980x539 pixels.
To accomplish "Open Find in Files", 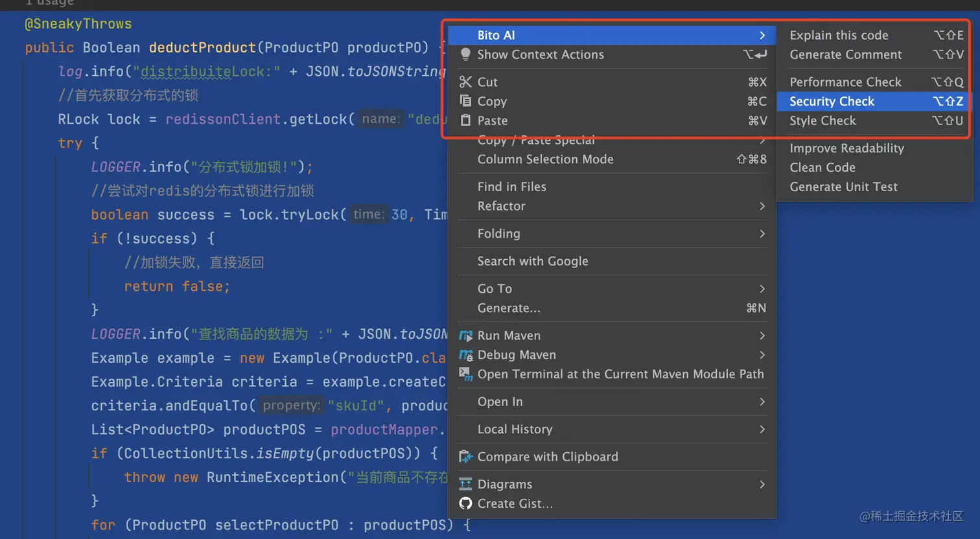I will point(612,187).
